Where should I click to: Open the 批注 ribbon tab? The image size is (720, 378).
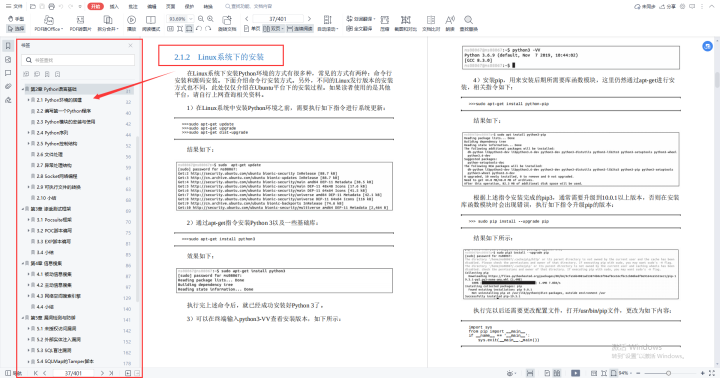click(x=133, y=6)
